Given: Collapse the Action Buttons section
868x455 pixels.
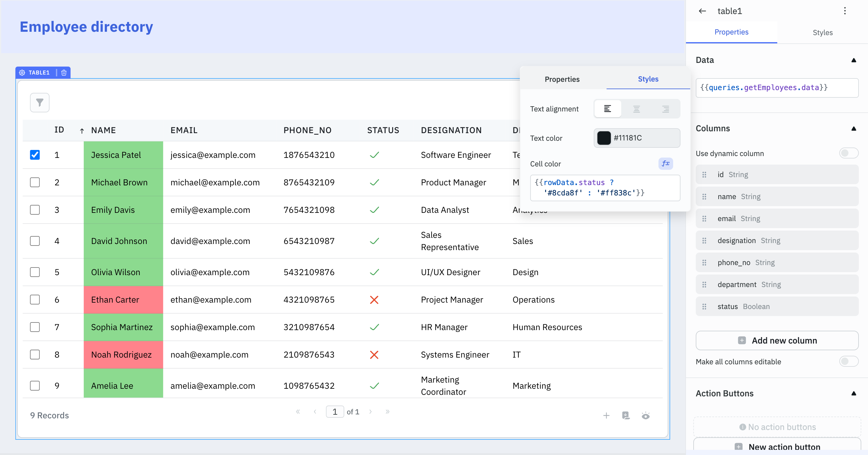Looking at the screenshot, I should click(854, 393).
